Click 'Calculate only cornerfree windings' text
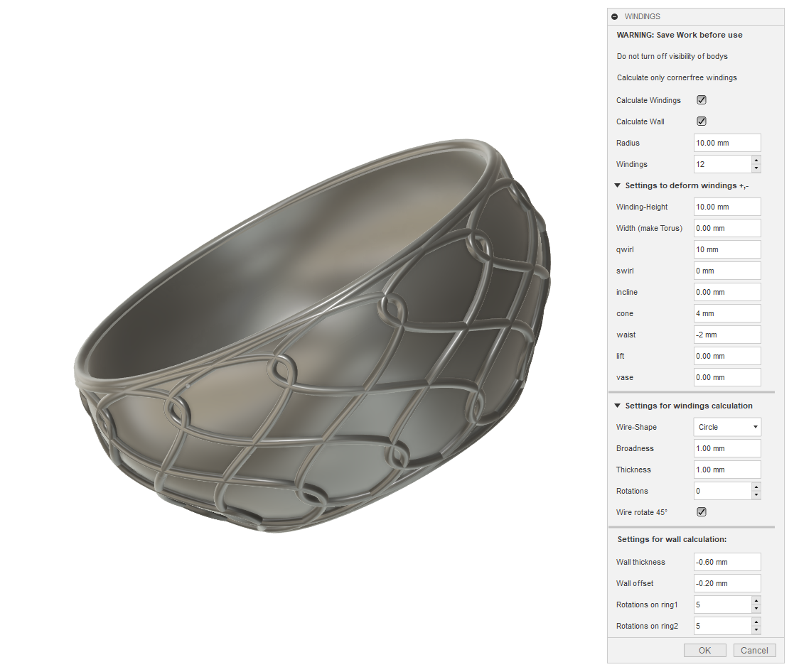 point(677,77)
